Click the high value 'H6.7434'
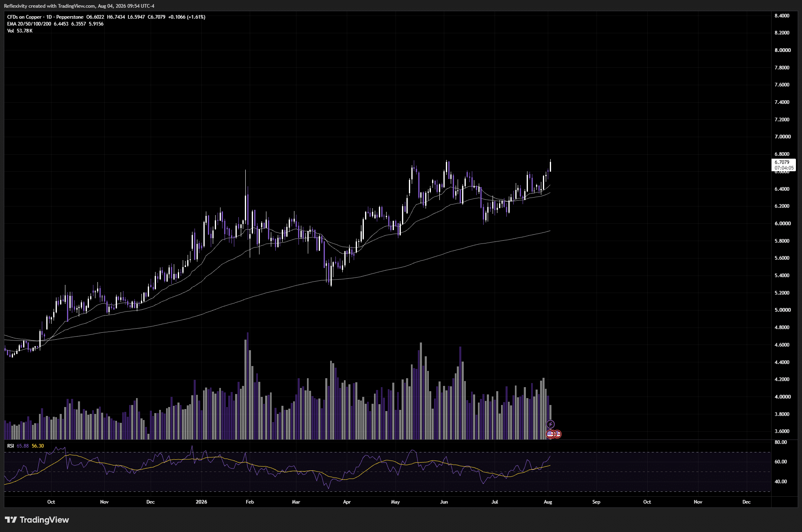 pos(116,17)
